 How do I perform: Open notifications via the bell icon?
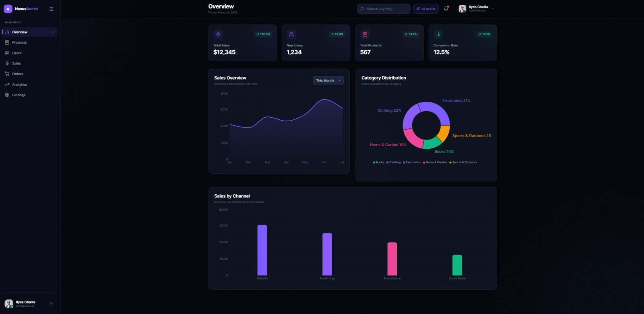point(446,9)
